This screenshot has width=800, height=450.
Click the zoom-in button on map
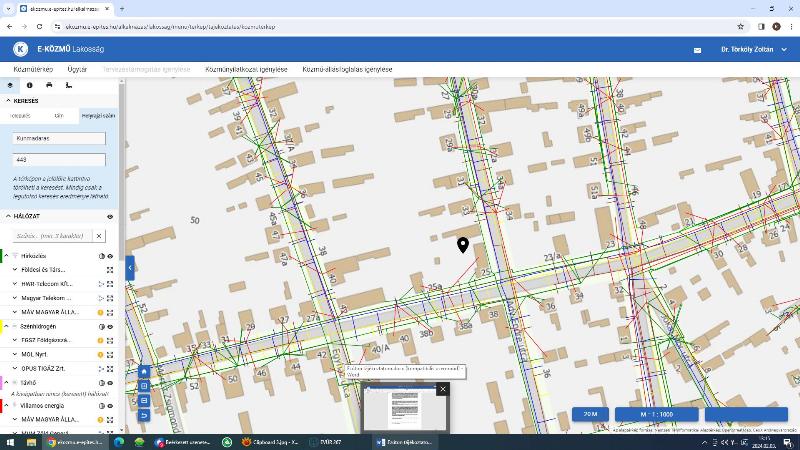pyautogui.click(x=144, y=386)
